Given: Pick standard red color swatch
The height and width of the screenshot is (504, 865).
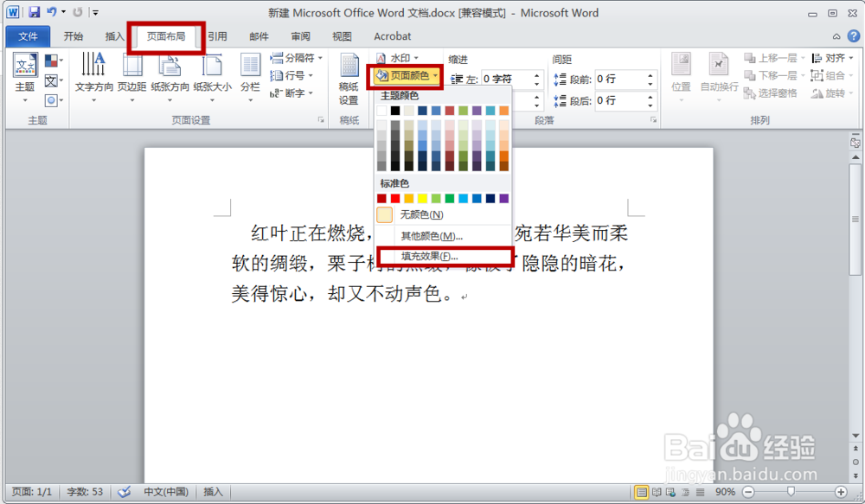Looking at the screenshot, I should tap(395, 199).
